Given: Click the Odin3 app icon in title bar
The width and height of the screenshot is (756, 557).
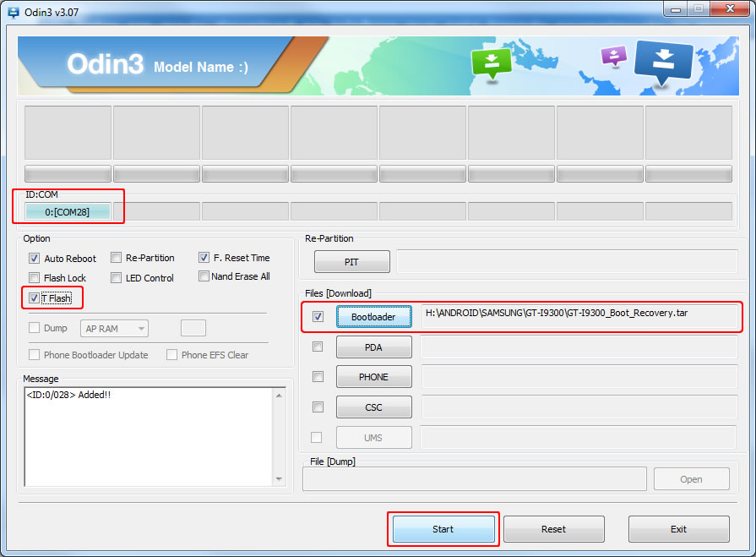Looking at the screenshot, I should click(13, 12).
